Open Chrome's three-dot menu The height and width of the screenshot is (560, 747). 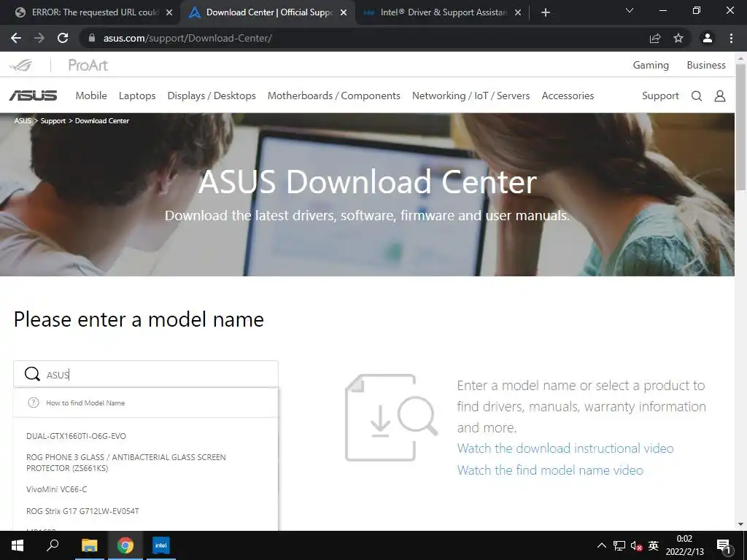tap(731, 38)
